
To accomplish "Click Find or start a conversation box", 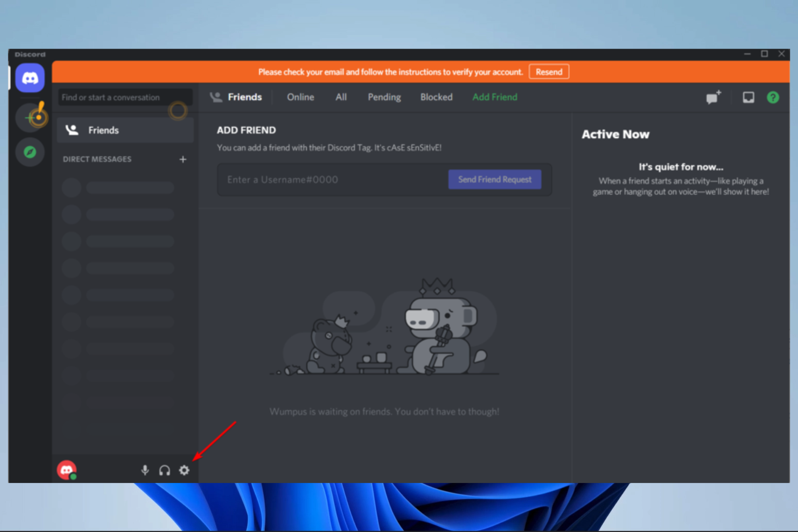I will click(x=125, y=97).
